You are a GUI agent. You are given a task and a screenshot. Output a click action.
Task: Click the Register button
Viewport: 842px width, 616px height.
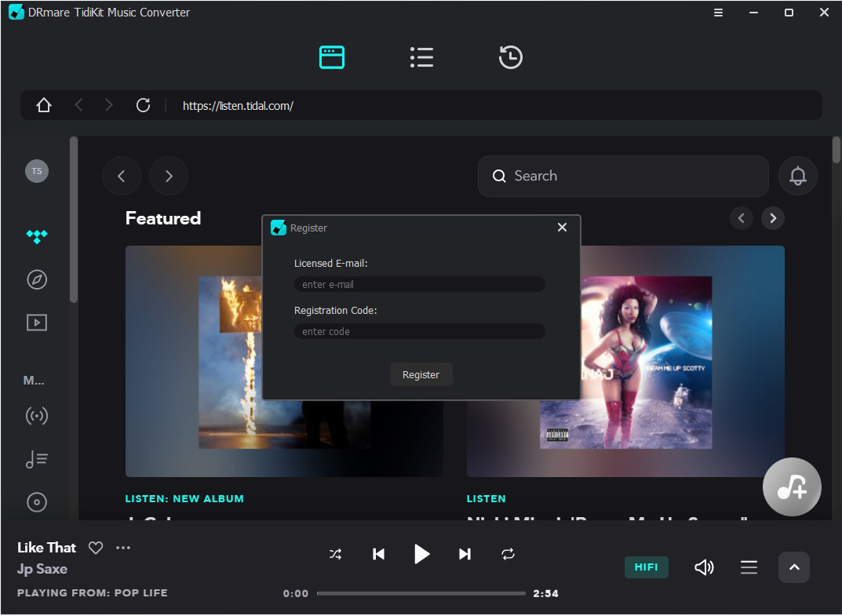[421, 374]
